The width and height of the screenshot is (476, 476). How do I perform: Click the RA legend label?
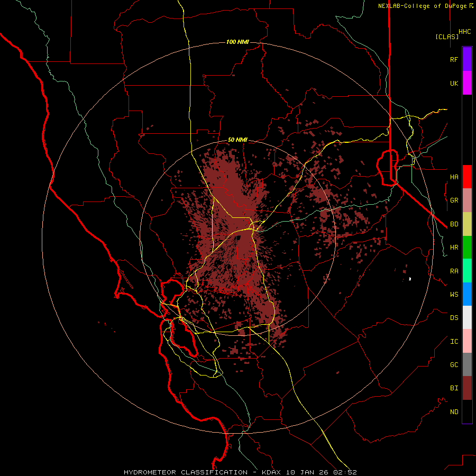click(x=454, y=271)
